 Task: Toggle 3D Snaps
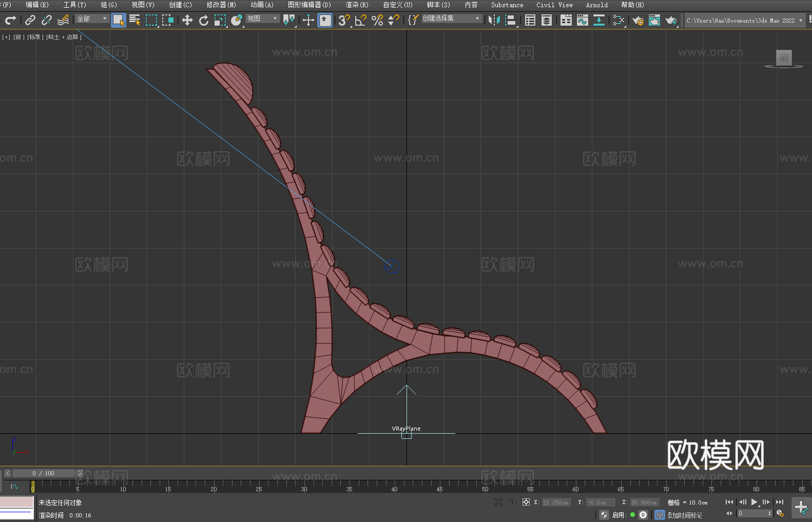(344, 20)
